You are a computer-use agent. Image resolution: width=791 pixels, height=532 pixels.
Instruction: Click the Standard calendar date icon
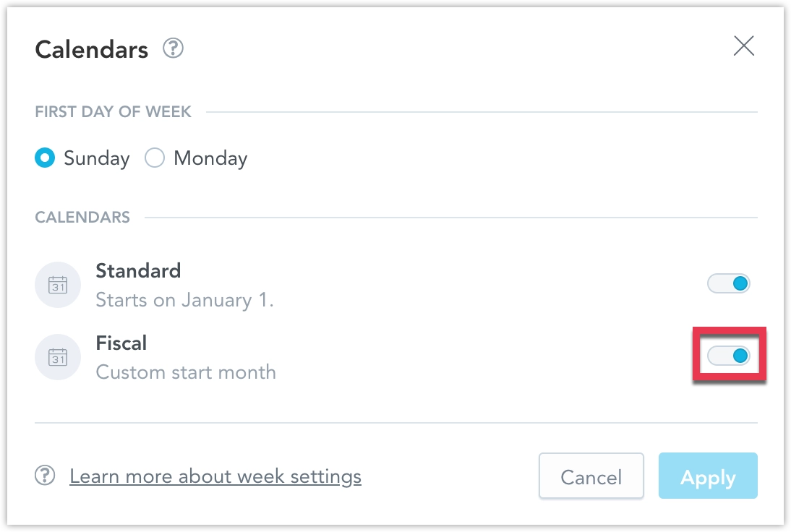pos(58,284)
